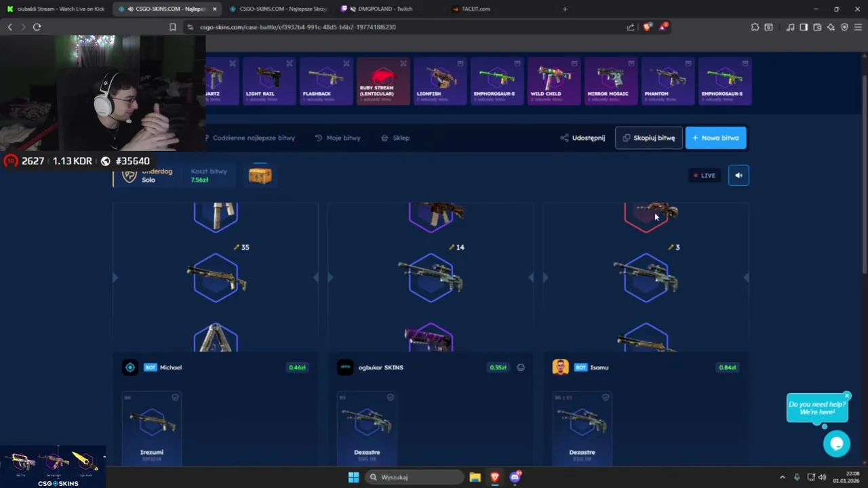Toggle the browser sidebar panel
868x488 pixels.
tap(804, 27)
